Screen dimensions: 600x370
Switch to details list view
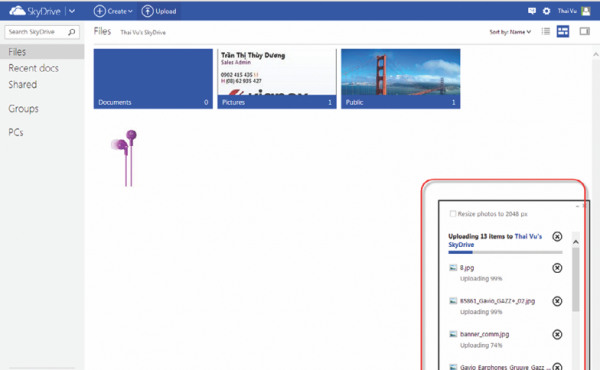click(546, 31)
